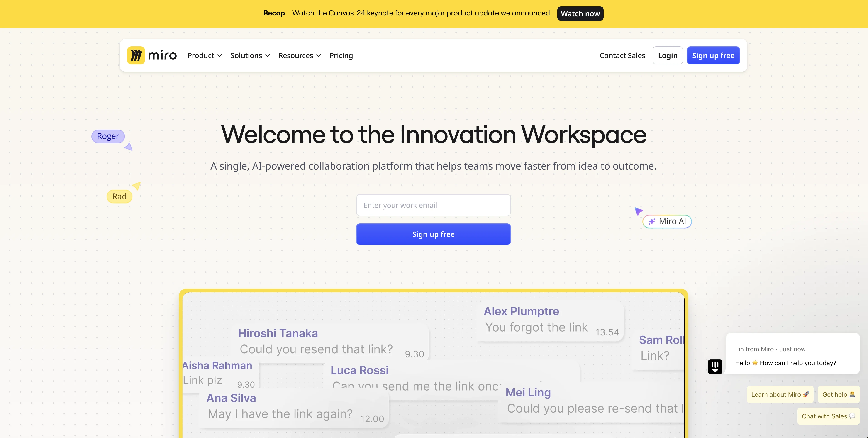Image resolution: width=868 pixels, height=438 pixels.
Task: Click the Rad cursor label
Action: (x=119, y=197)
